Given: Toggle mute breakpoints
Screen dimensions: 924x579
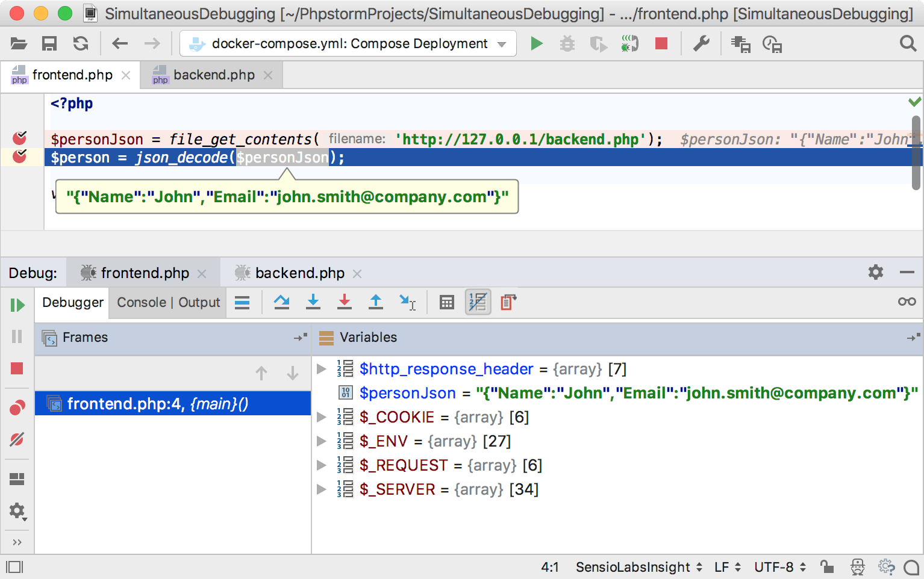Looking at the screenshot, I should [x=17, y=439].
